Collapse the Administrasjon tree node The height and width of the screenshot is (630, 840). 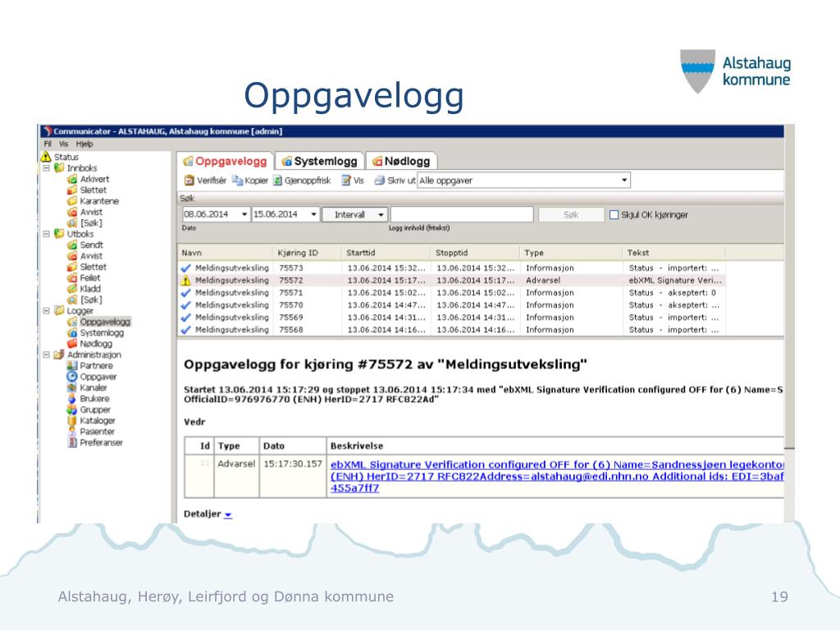pyautogui.click(x=46, y=354)
